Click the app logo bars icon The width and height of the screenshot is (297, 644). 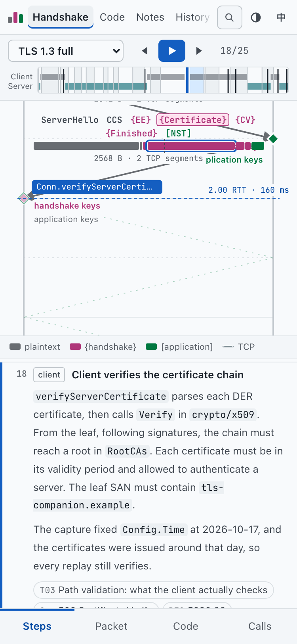click(x=15, y=17)
